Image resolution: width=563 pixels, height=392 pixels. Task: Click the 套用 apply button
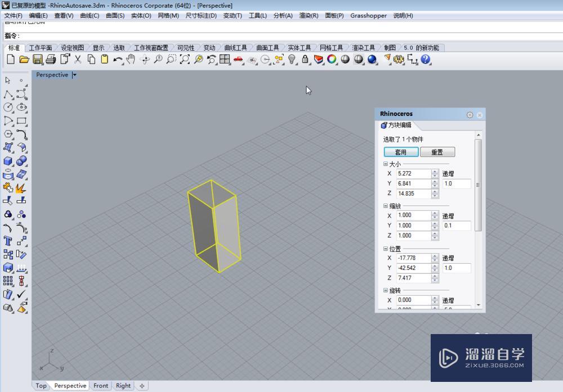tap(401, 152)
